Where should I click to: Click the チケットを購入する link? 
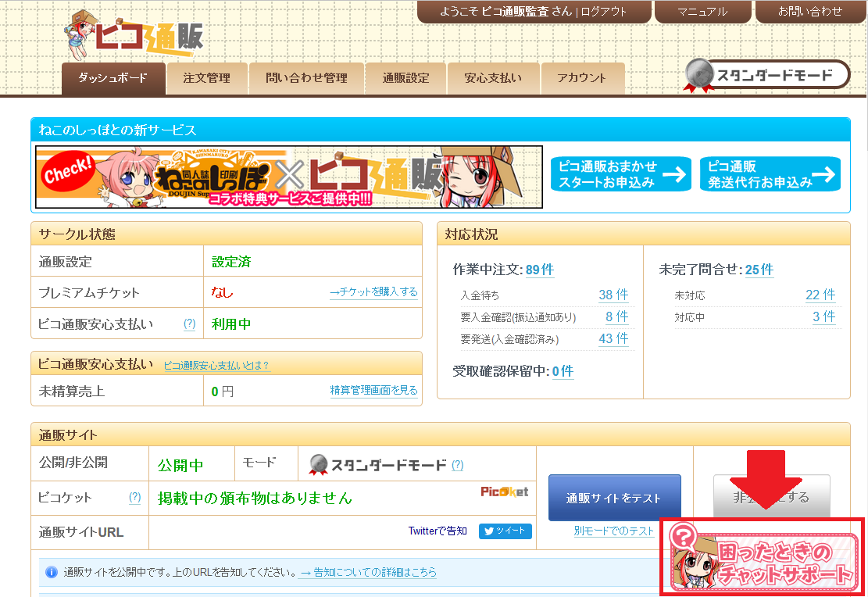pyautogui.click(x=373, y=292)
